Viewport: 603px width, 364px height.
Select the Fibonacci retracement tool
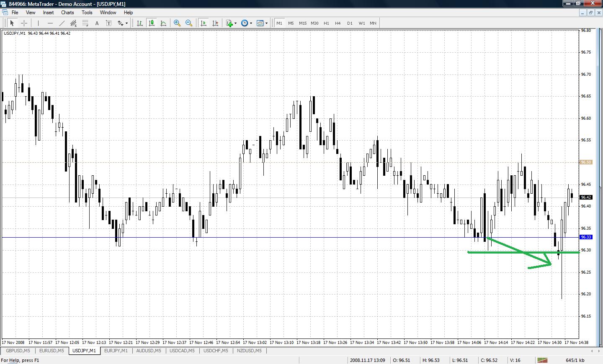[85, 23]
